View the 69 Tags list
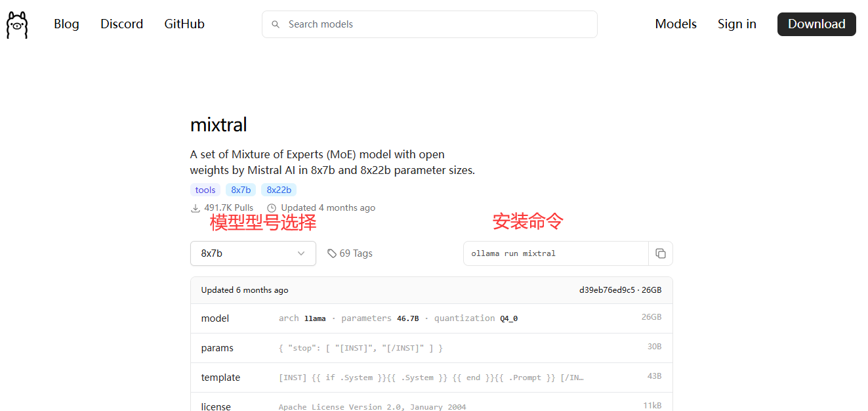 pos(350,253)
